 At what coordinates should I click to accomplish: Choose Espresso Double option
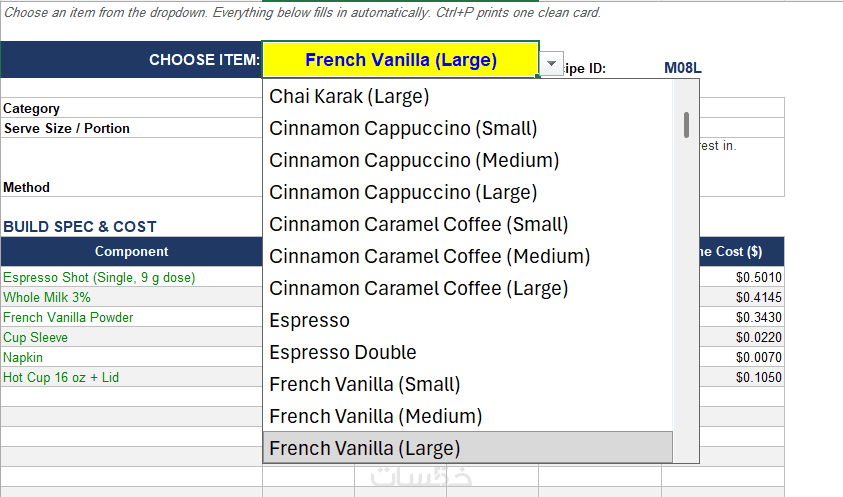point(468,352)
